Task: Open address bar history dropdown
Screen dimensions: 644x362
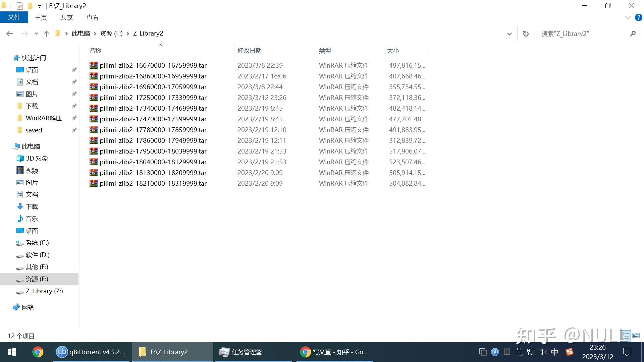Action: [x=509, y=34]
